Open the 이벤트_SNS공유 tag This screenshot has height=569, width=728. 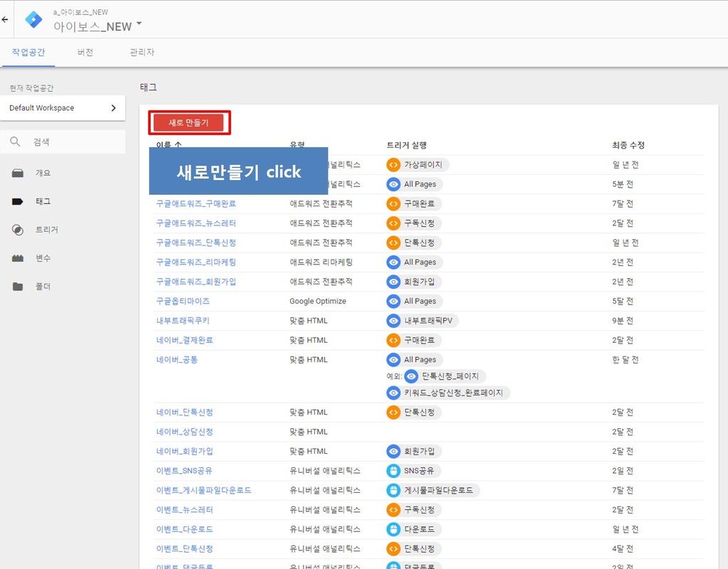tap(184, 471)
